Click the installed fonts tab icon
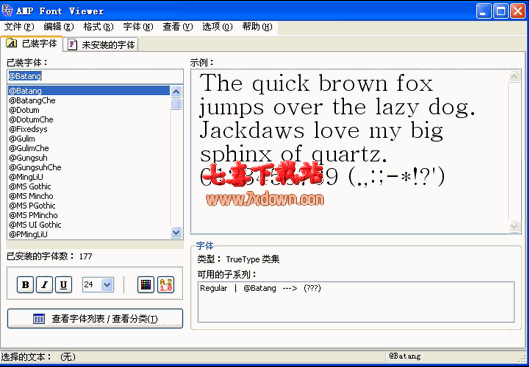The image size is (529, 367). coord(11,44)
